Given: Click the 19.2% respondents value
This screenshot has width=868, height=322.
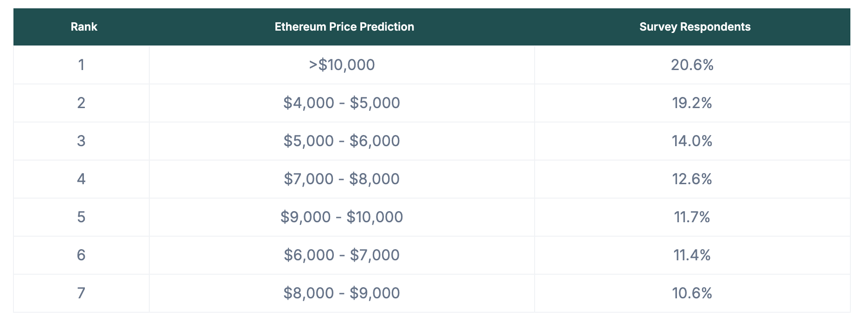Looking at the screenshot, I should pyautogui.click(x=692, y=103).
